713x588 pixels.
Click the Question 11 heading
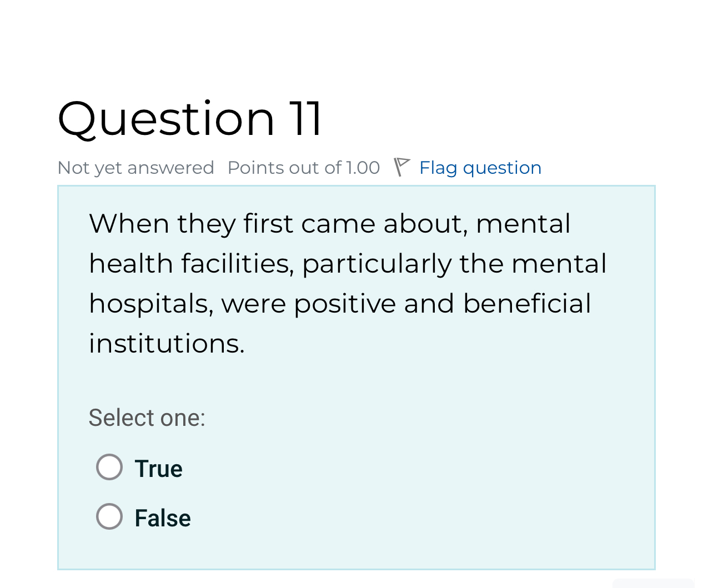pyautogui.click(x=189, y=118)
